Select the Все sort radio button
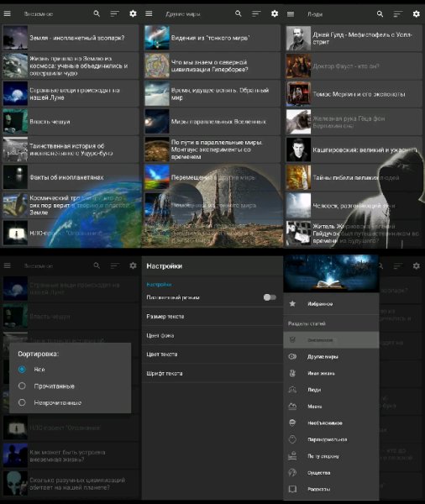 click(22, 369)
